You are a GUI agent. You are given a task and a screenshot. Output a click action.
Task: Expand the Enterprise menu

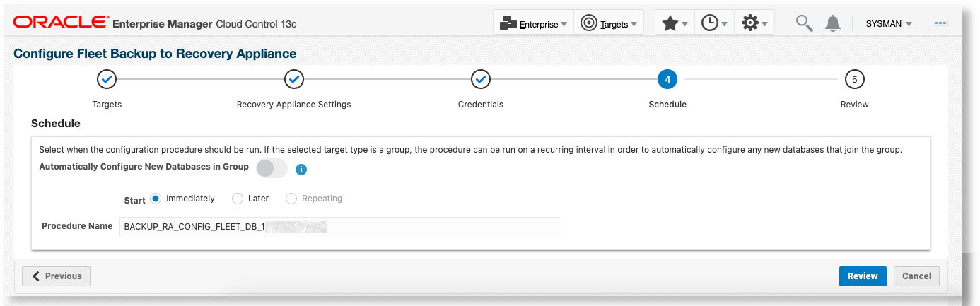535,23
